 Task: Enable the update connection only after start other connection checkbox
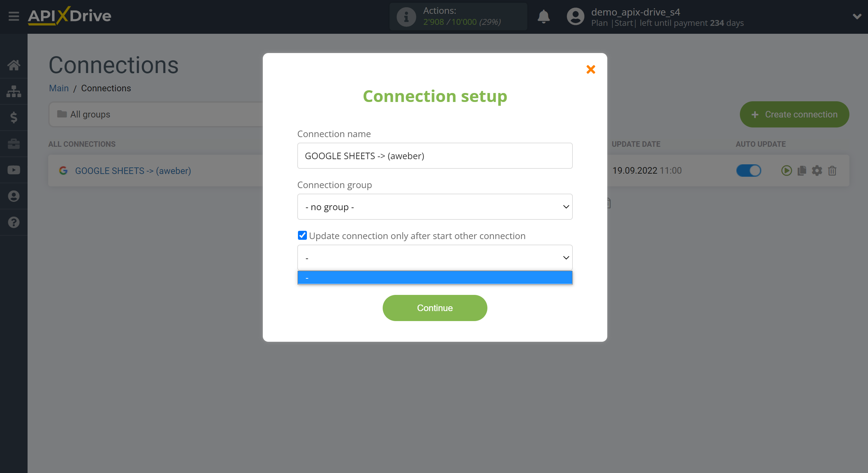pos(302,235)
